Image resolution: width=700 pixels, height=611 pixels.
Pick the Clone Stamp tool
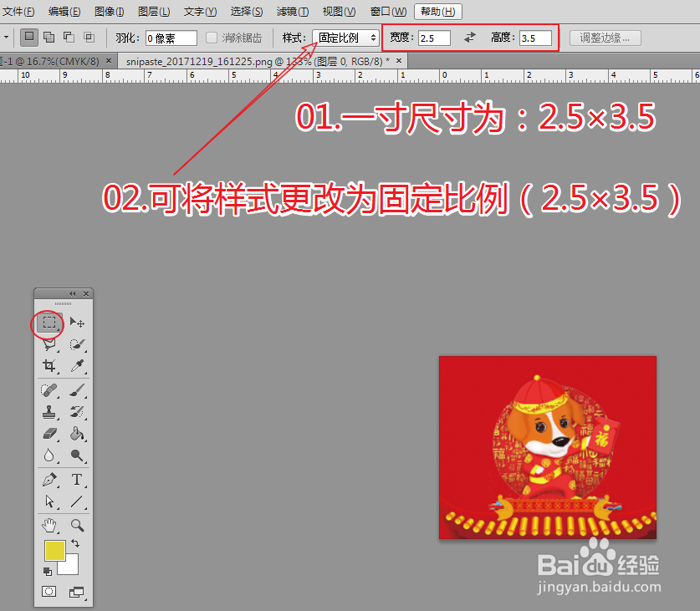(49, 412)
